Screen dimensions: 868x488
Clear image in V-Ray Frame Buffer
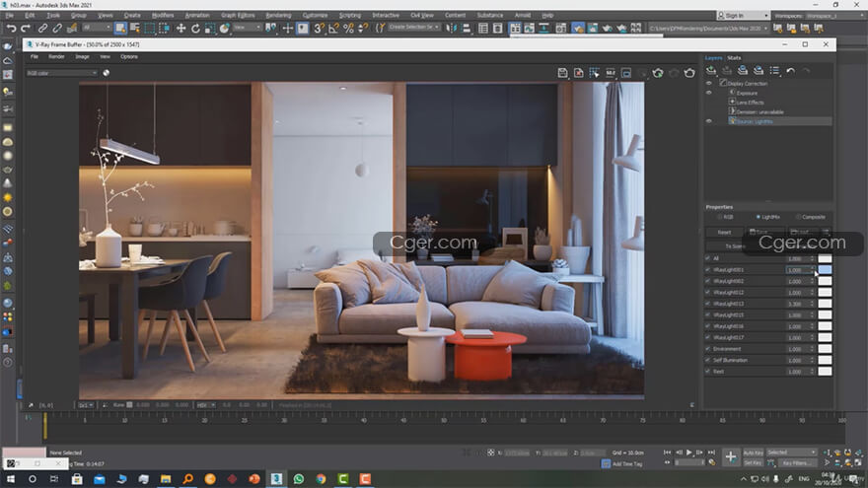tap(578, 73)
